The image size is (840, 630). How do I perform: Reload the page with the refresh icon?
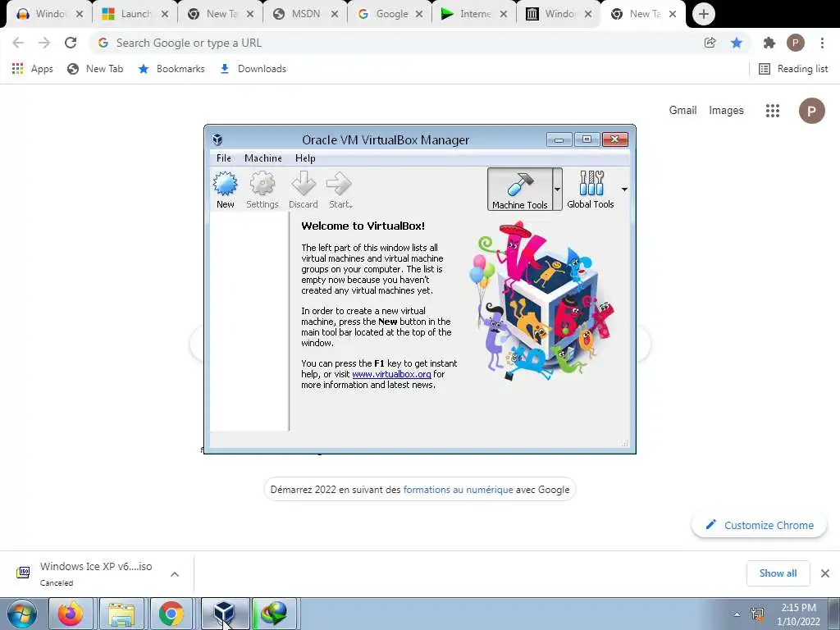pyautogui.click(x=71, y=43)
